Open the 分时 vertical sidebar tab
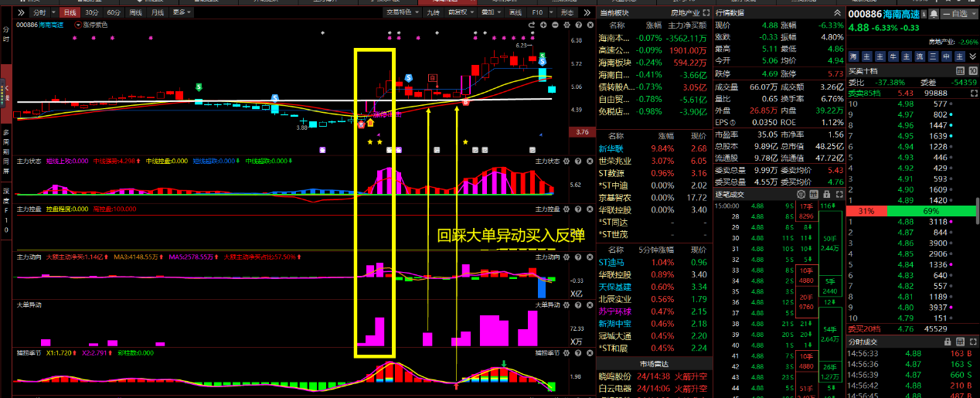Viewport: 980px width, 398px height. pos(5,32)
